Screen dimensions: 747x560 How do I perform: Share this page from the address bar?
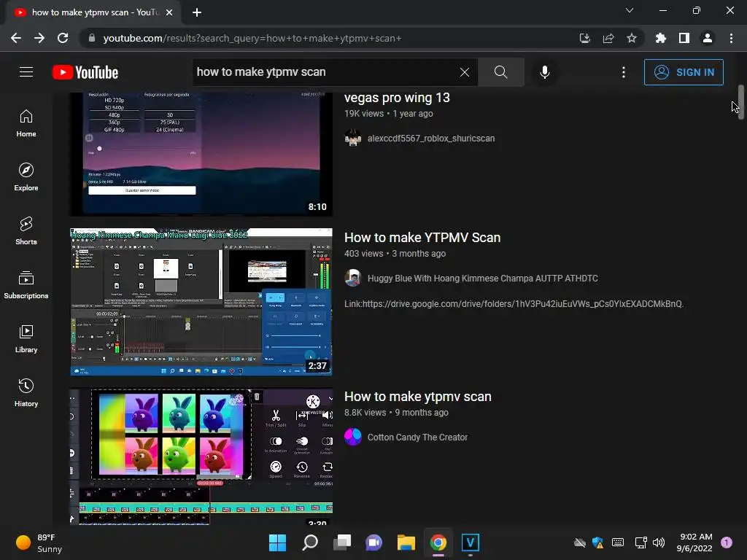(608, 38)
